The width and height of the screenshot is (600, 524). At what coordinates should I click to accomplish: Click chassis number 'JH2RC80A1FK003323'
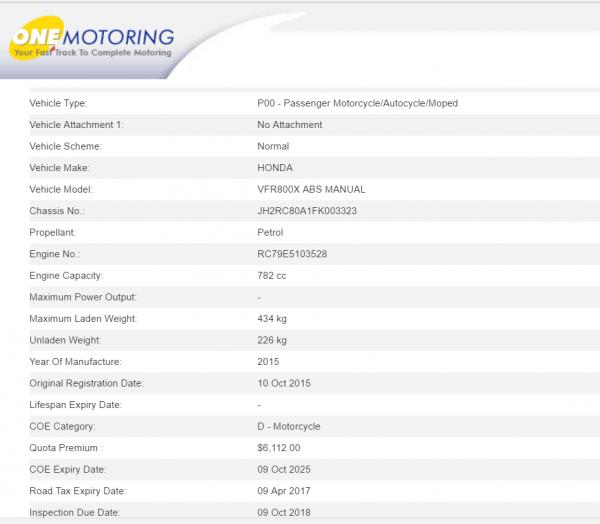point(307,211)
